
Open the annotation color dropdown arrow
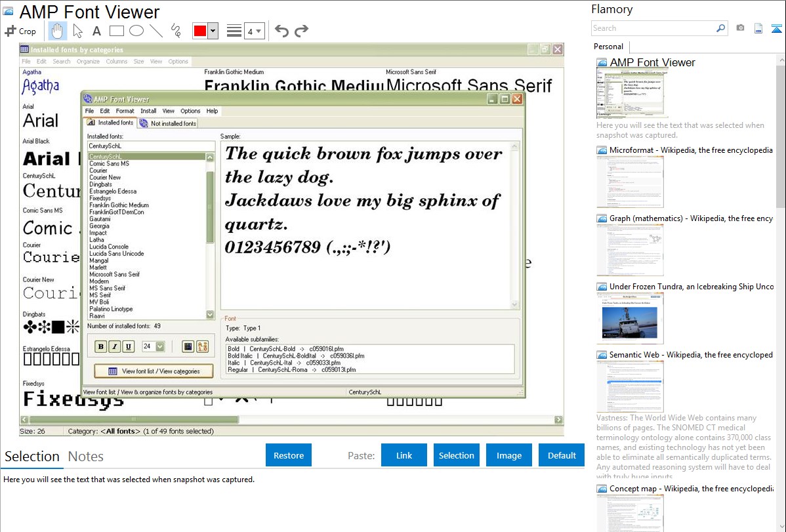[x=213, y=31]
